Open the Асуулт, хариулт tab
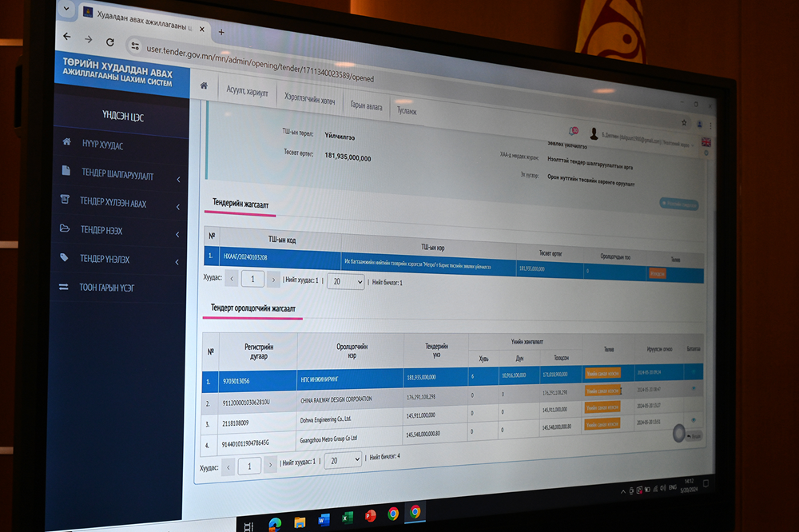 (x=247, y=90)
